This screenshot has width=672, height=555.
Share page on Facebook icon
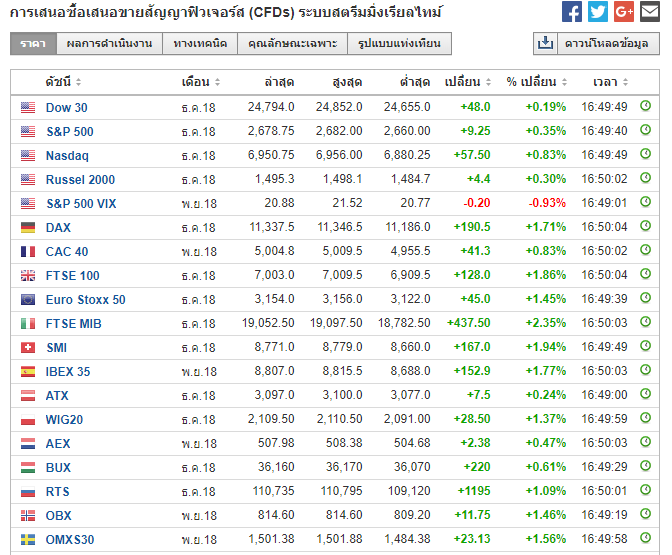572,12
